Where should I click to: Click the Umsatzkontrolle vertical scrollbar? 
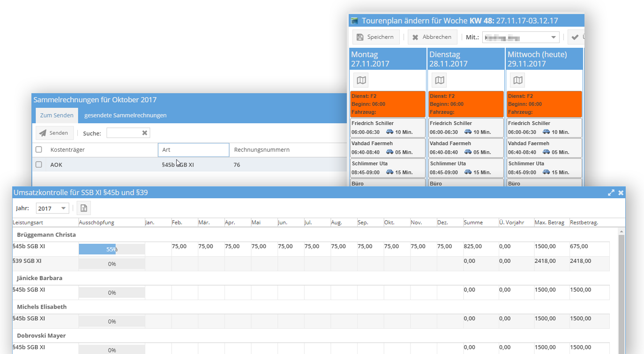point(622,290)
